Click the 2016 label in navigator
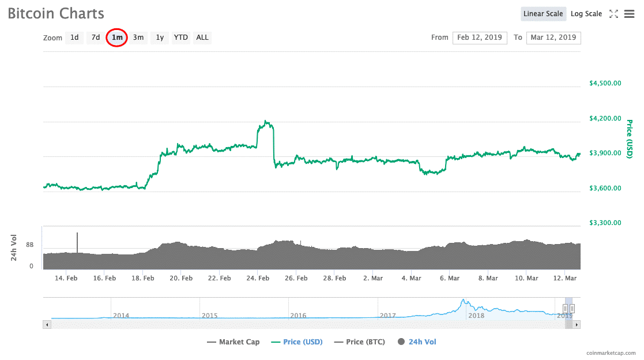The height and width of the screenshot is (360, 644). click(298, 316)
